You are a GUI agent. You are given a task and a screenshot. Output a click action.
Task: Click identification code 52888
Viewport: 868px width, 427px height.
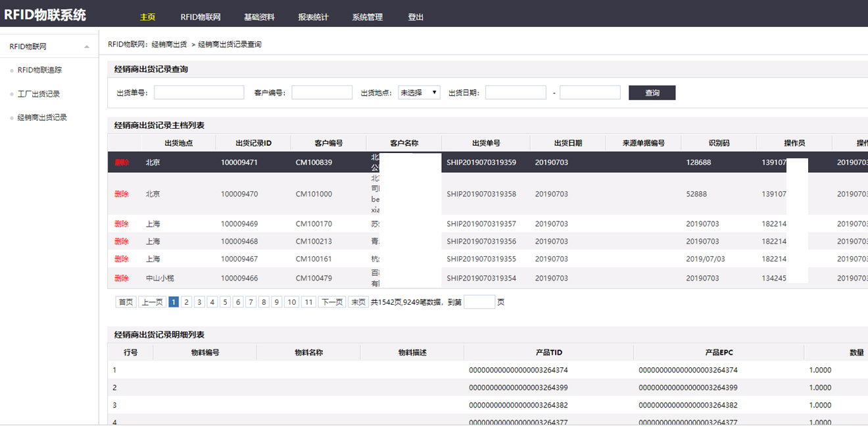click(696, 194)
